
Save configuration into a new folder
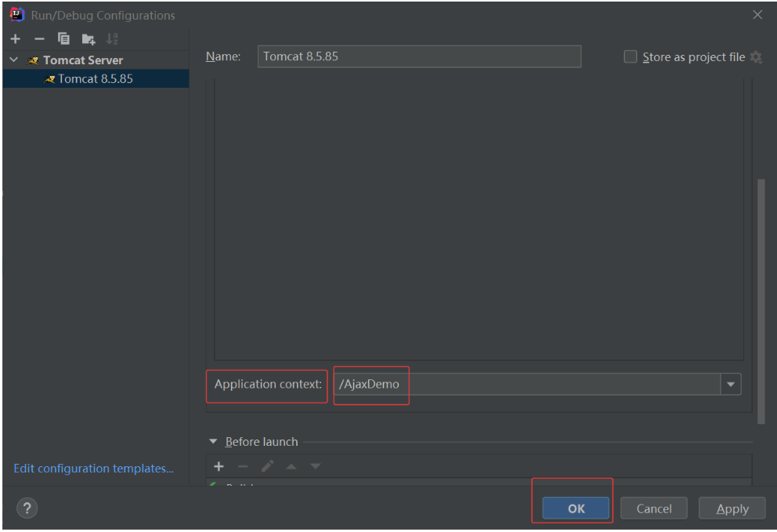point(89,38)
